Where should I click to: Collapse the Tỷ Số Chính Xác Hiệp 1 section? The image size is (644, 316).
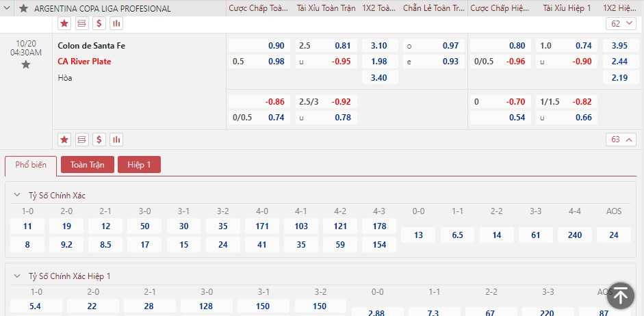pyautogui.click(x=17, y=276)
